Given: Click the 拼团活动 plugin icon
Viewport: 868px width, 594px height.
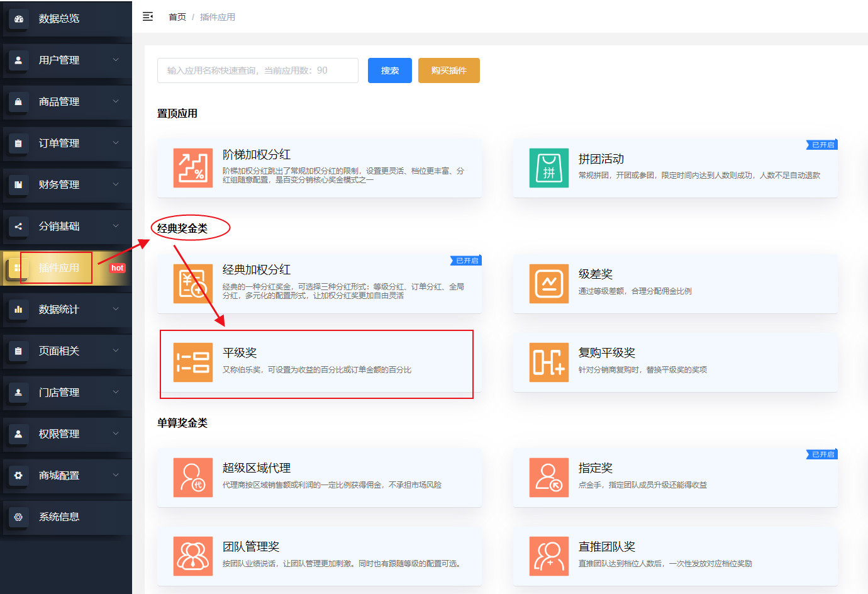Looking at the screenshot, I should [x=548, y=168].
